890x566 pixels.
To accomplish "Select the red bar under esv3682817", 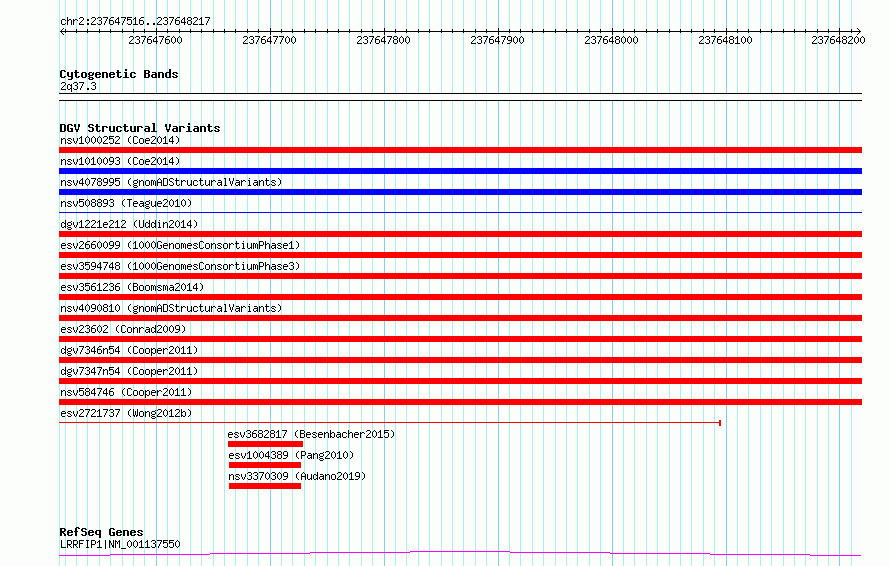I will point(265,444).
